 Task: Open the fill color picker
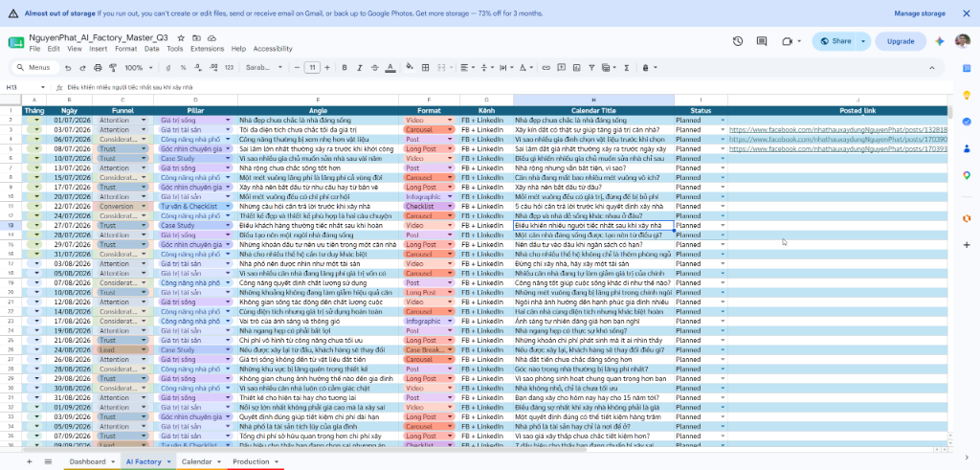(410, 68)
